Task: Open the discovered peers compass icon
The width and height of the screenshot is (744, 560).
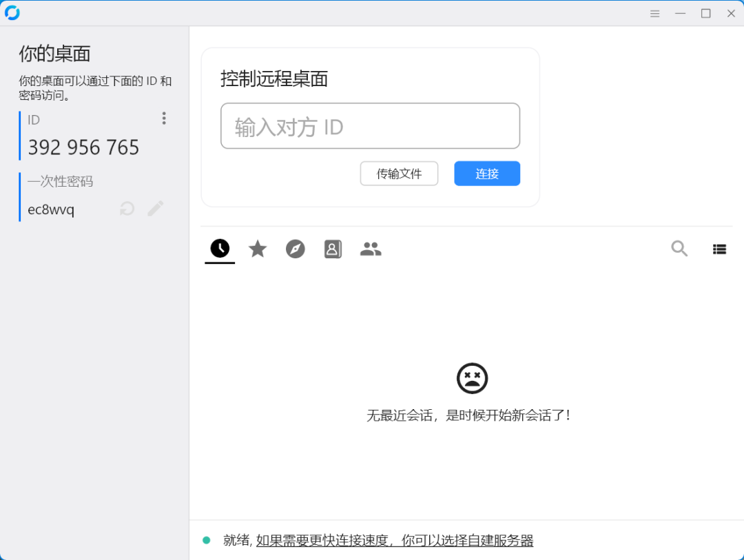Action: coord(295,249)
